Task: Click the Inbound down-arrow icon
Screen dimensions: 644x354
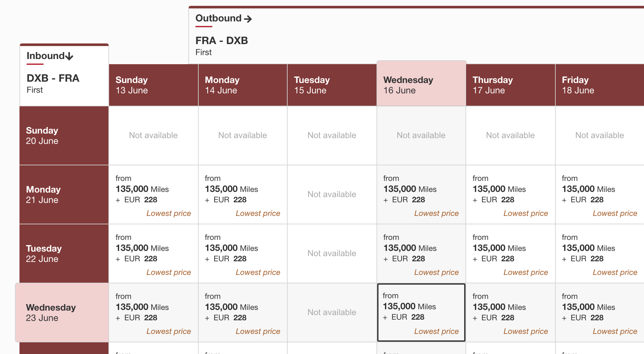Action: [x=69, y=56]
